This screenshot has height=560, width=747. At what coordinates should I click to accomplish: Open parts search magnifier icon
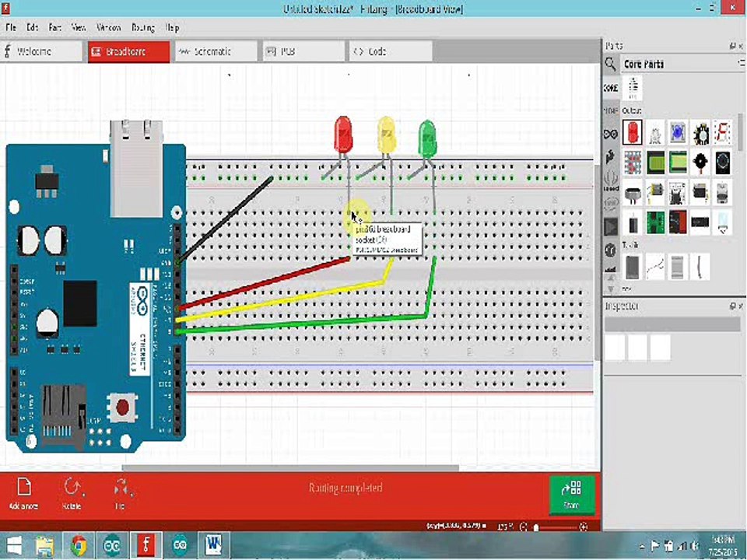[610, 64]
